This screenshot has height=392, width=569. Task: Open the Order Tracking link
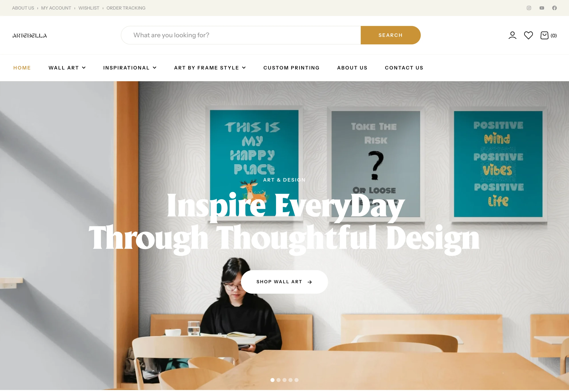[x=126, y=8]
